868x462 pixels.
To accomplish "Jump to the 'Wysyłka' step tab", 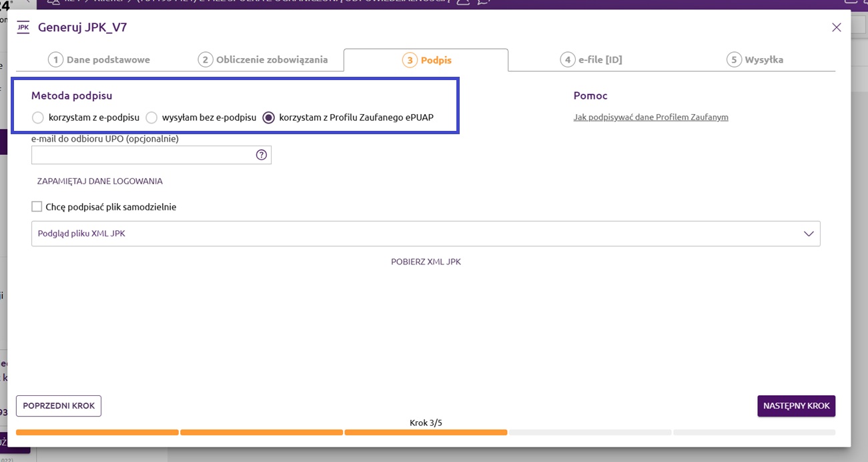I will (x=755, y=60).
